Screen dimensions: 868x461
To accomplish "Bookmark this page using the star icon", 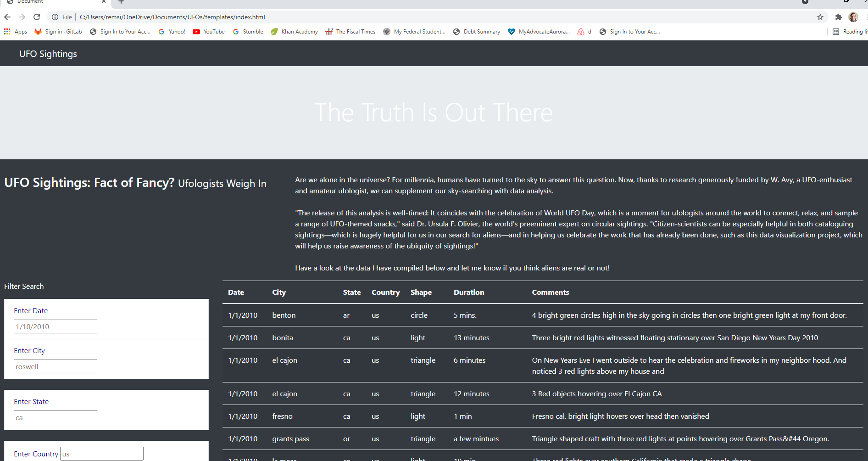I will click(x=820, y=17).
